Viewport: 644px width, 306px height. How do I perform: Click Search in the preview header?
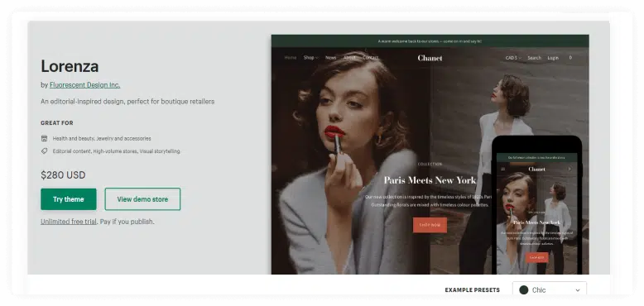tap(535, 58)
